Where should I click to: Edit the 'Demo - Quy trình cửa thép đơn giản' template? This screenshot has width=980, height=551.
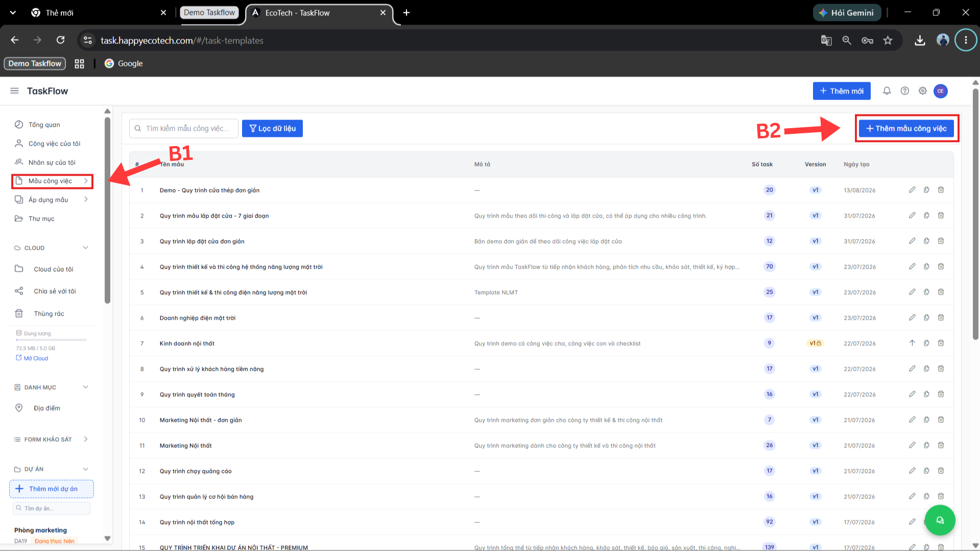click(912, 190)
